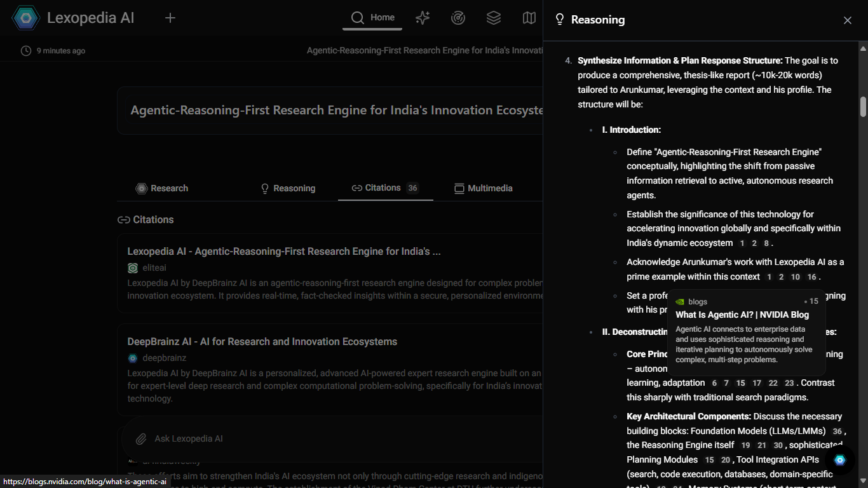Click the sparkles icon in top navigation
The height and width of the screenshot is (488, 868).
pos(423,18)
